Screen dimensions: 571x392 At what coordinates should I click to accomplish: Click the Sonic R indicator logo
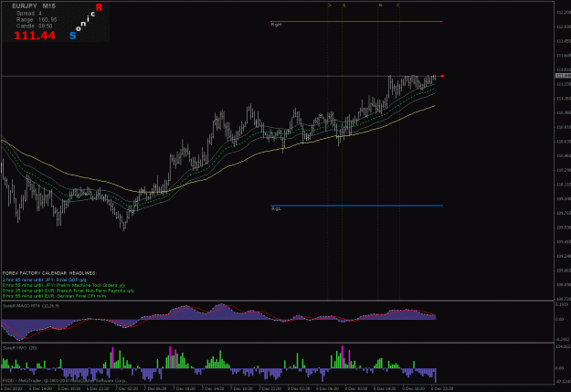pyautogui.click(x=86, y=21)
